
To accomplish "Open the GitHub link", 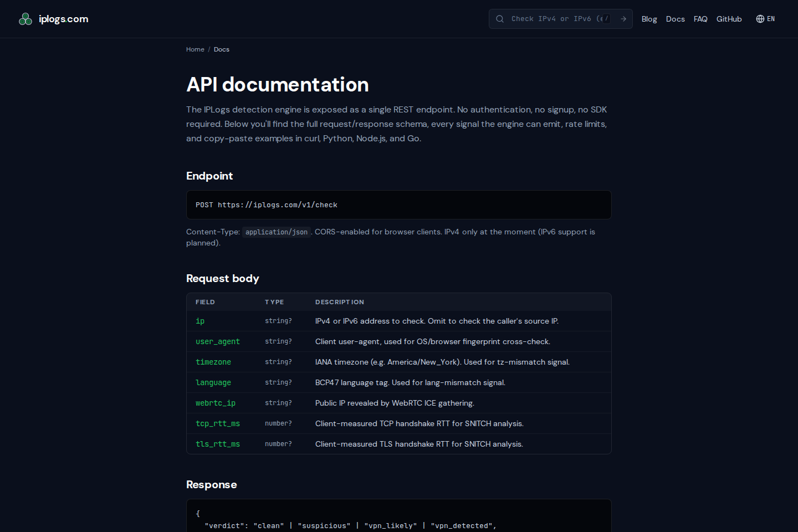I will tap(729, 19).
